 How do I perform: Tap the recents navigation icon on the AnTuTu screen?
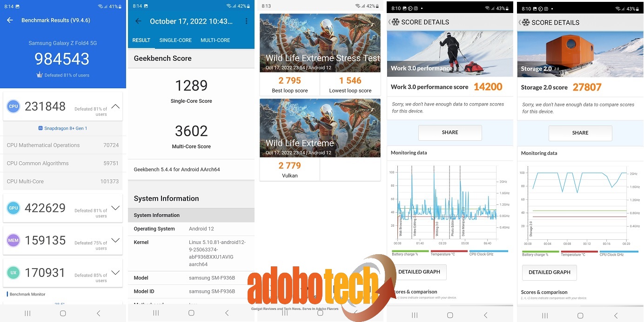tap(27, 314)
